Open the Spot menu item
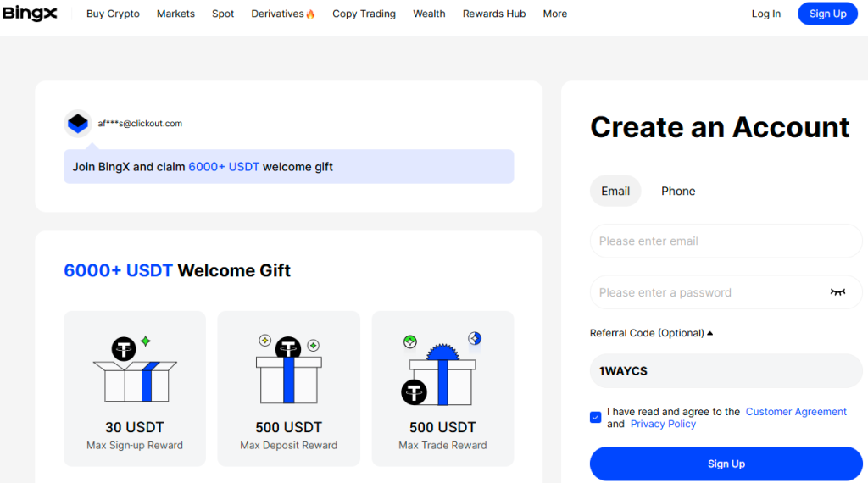Viewport: 868px width, 483px height. [223, 14]
